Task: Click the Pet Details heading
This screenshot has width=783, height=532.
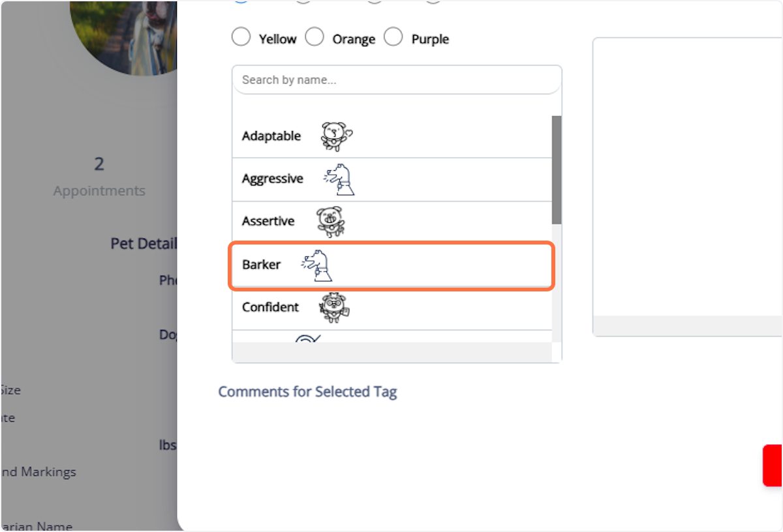Action: coord(144,243)
